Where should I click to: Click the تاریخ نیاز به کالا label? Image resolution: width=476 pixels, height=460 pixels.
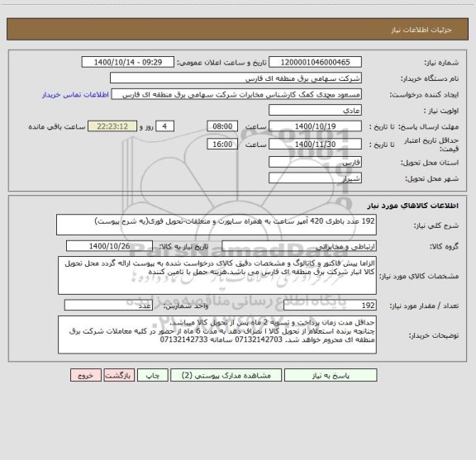[x=183, y=246]
